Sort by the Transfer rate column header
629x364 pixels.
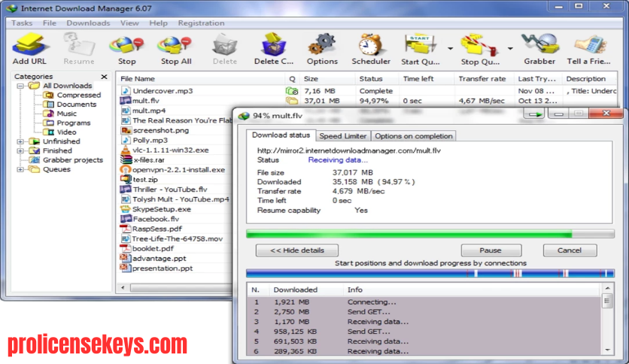click(484, 78)
